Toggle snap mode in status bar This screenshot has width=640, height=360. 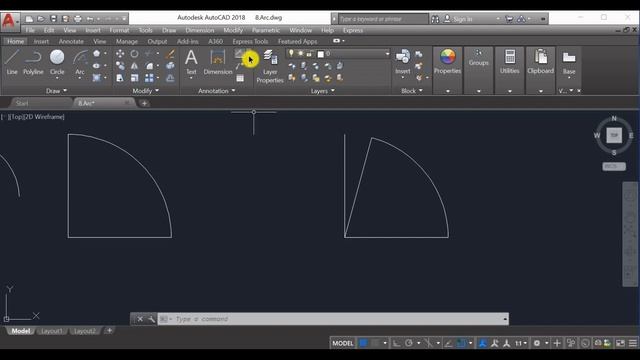pos(376,343)
